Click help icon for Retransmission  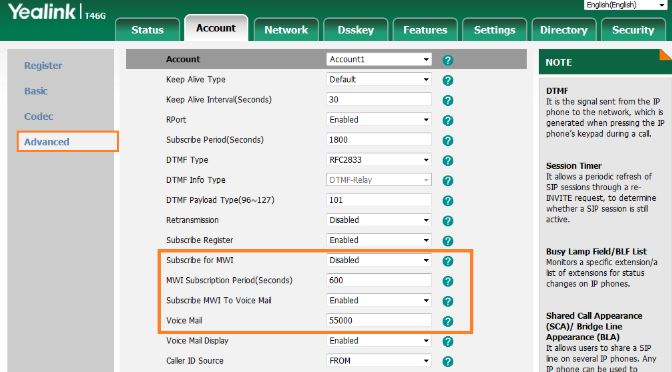(447, 221)
